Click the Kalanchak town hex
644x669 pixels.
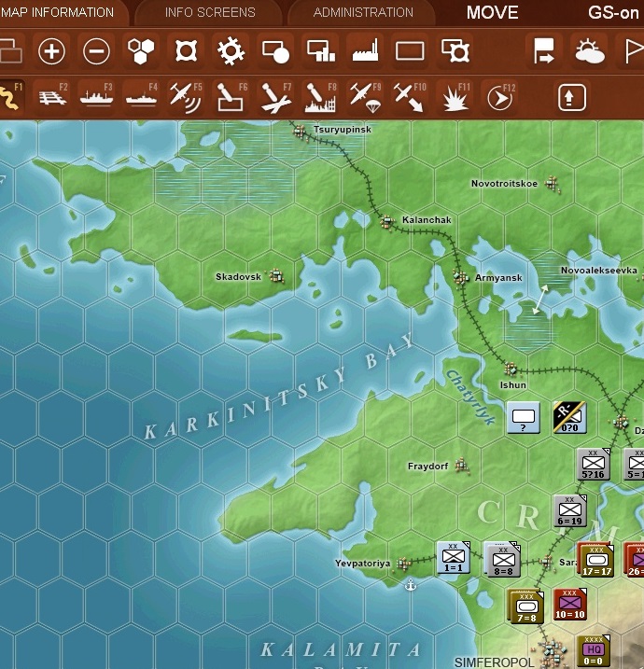pyautogui.click(x=387, y=222)
